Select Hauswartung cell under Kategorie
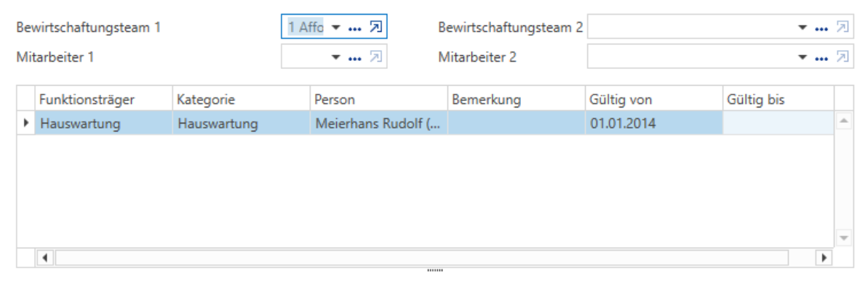 tap(242, 123)
